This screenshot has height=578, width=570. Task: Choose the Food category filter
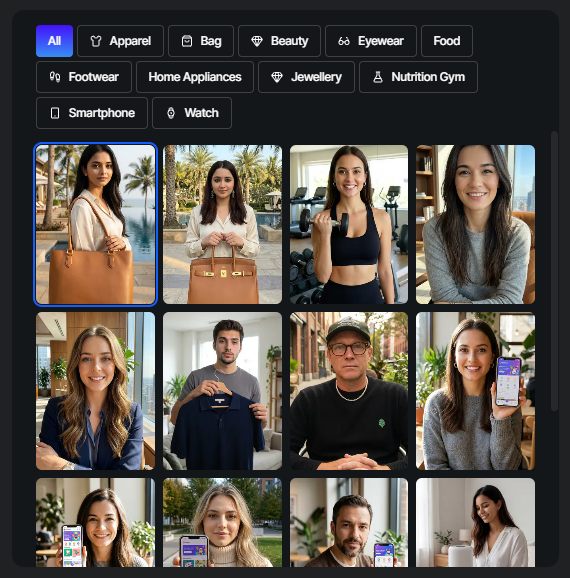(x=446, y=41)
